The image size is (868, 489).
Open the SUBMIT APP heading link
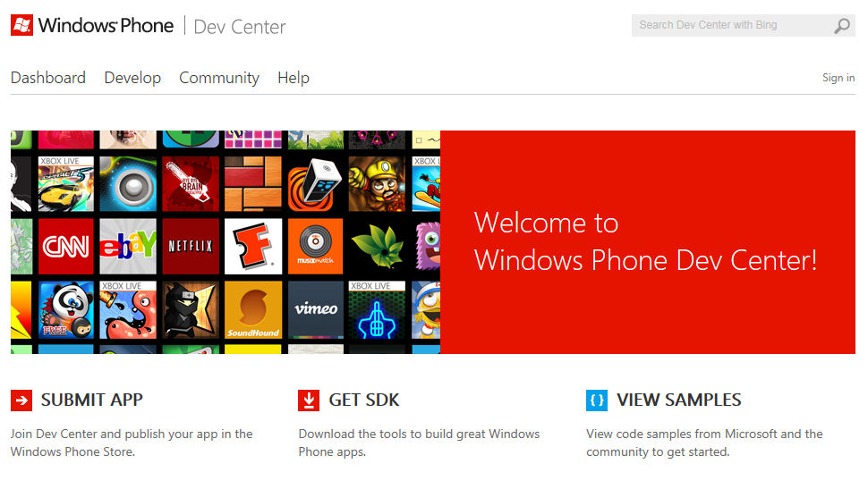tap(92, 400)
